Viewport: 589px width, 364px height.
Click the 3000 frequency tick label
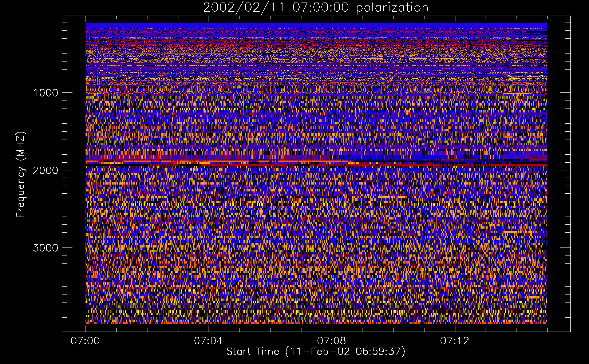(46, 248)
